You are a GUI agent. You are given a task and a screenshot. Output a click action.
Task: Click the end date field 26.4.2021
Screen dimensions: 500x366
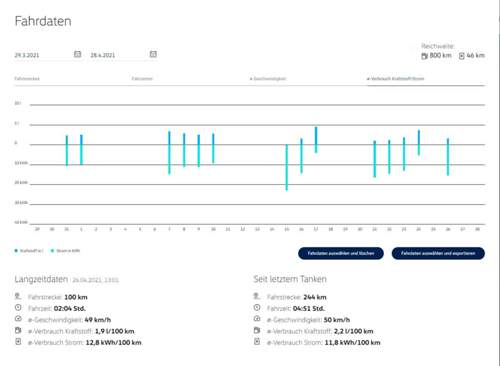pyautogui.click(x=119, y=55)
